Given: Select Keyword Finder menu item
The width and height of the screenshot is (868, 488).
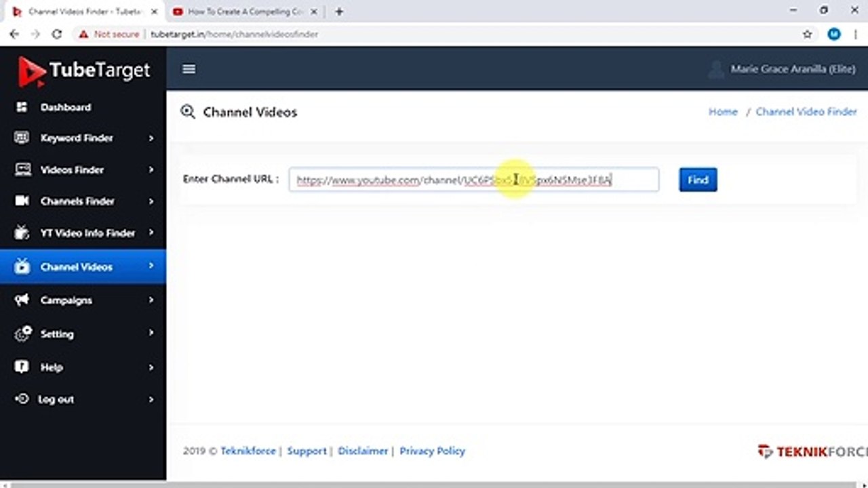Looking at the screenshot, I should [x=83, y=138].
